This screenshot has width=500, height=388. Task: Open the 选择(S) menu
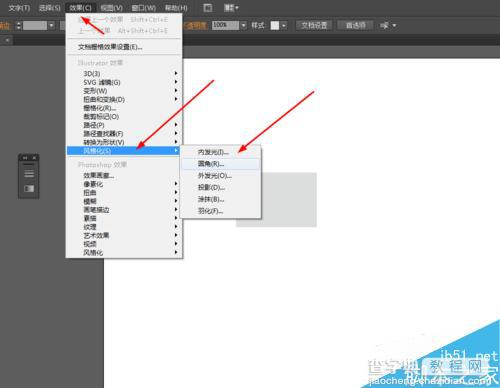point(50,8)
